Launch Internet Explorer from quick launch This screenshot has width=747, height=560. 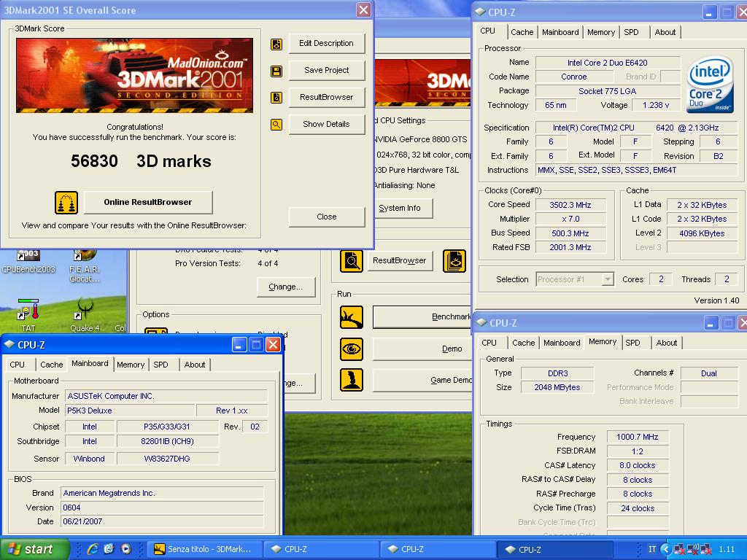[x=93, y=549]
